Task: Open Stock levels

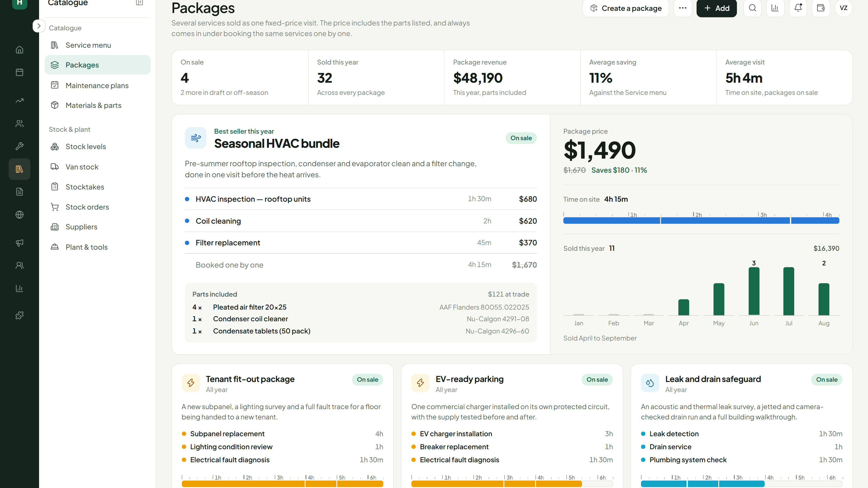Action: tap(97, 146)
